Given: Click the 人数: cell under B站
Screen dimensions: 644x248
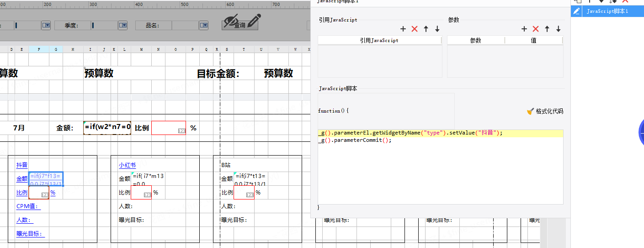Looking at the screenshot, I should click(228, 206).
